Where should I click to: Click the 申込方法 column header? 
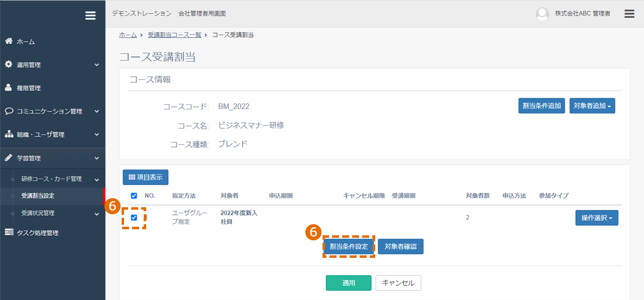[x=514, y=196]
